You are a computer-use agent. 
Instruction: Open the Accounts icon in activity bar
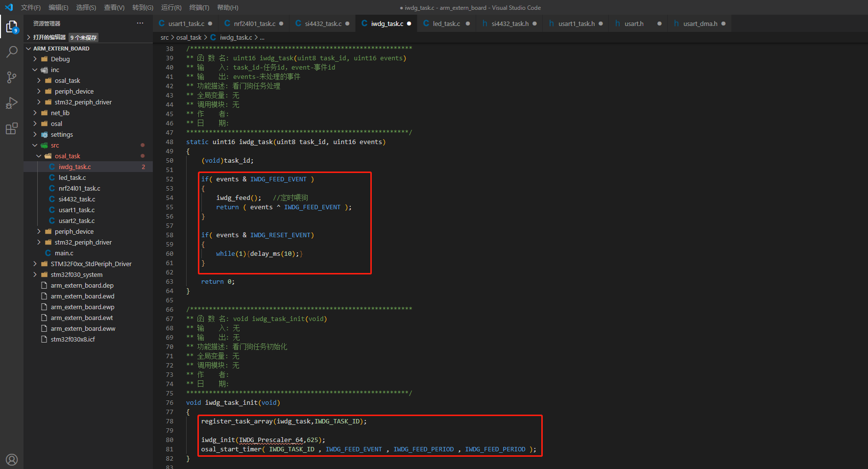(11, 459)
